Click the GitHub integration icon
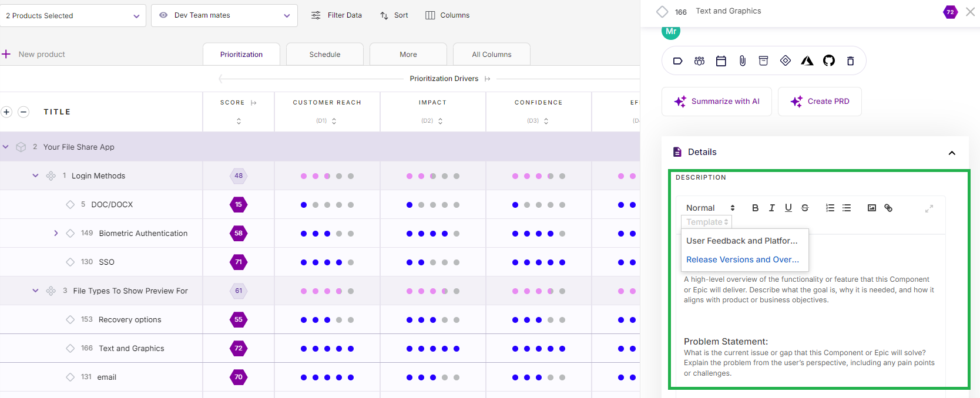The width and height of the screenshot is (980, 398). click(828, 61)
